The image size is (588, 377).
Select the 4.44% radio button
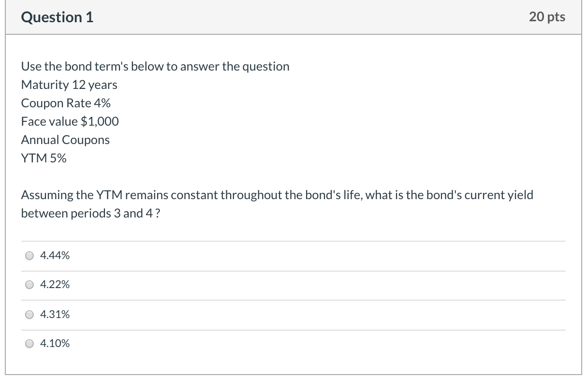coord(29,255)
